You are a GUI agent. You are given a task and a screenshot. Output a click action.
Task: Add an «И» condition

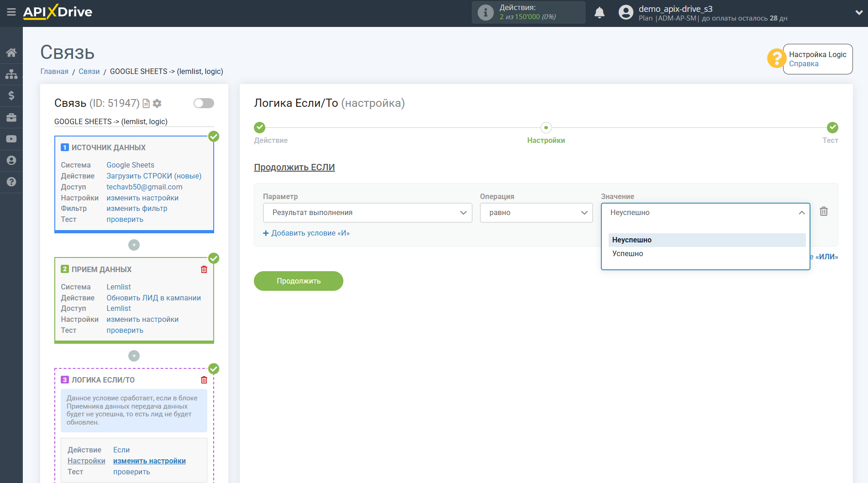(x=306, y=233)
